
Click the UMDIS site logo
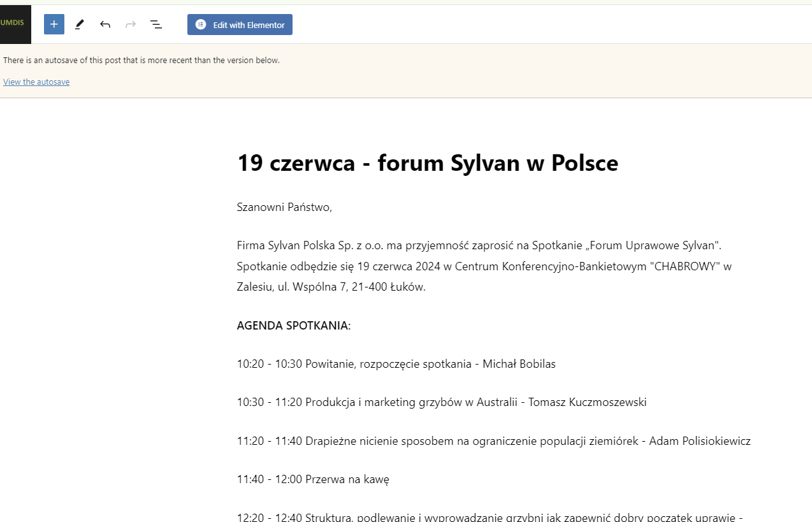click(15, 24)
